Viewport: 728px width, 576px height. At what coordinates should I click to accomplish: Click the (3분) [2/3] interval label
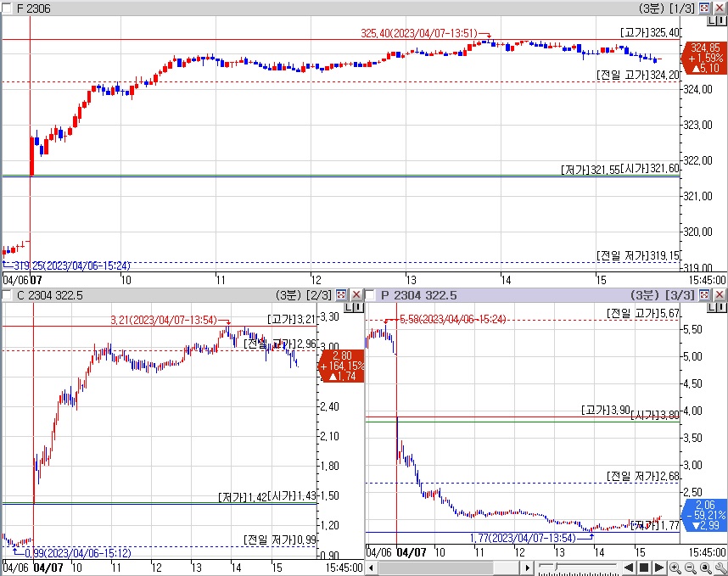pos(304,294)
